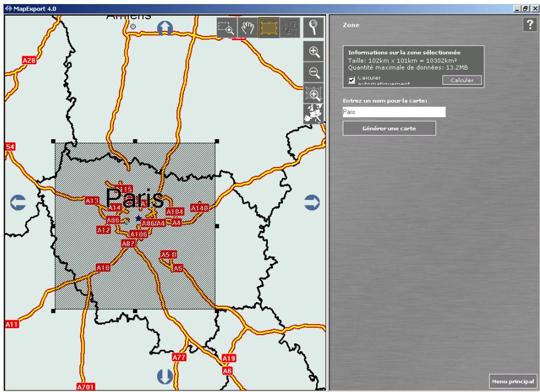Click the Taille 102km x 101km text
540x392 pixels.
[x=403, y=60]
